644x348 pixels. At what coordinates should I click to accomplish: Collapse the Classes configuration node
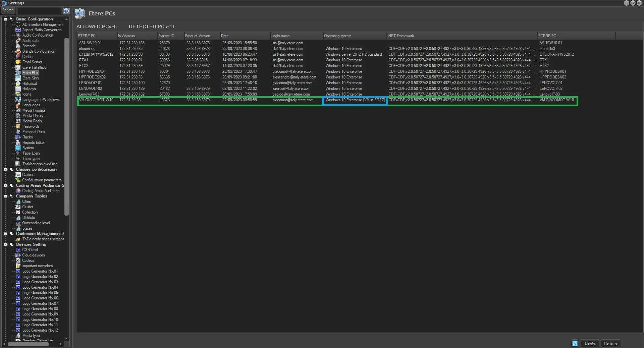[5, 169]
